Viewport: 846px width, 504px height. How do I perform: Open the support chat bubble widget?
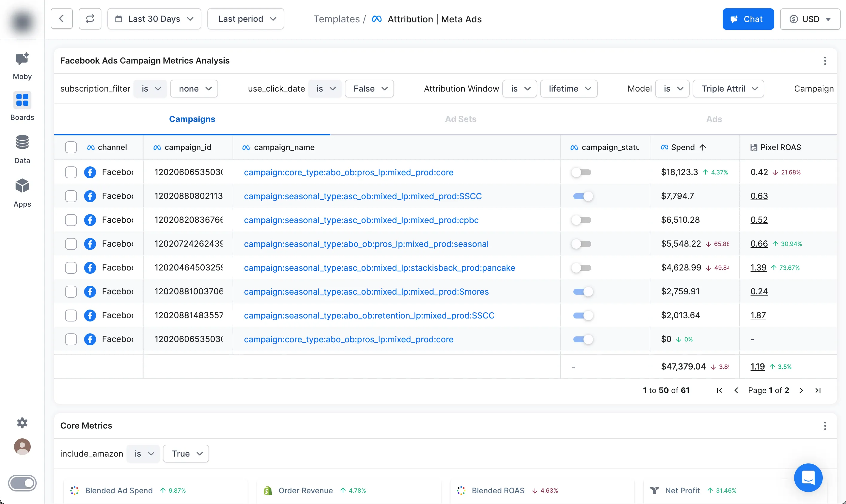[808, 477]
